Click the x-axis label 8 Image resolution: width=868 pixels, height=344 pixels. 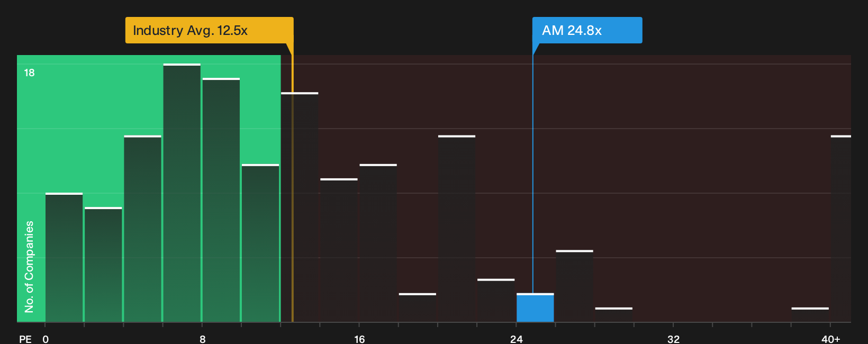(203, 339)
